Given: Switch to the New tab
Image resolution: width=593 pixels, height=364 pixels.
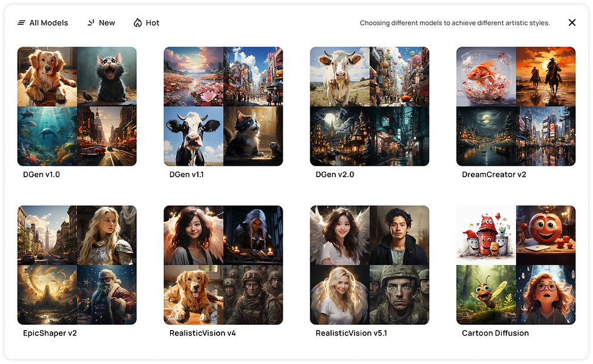Looking at the screenshot, I should 102,23.
